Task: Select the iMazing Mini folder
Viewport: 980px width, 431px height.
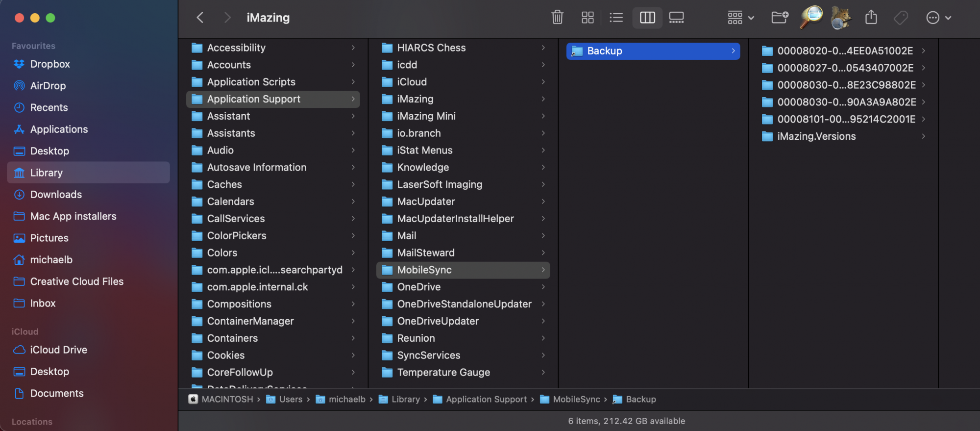Action: click(x=463, y=116)
